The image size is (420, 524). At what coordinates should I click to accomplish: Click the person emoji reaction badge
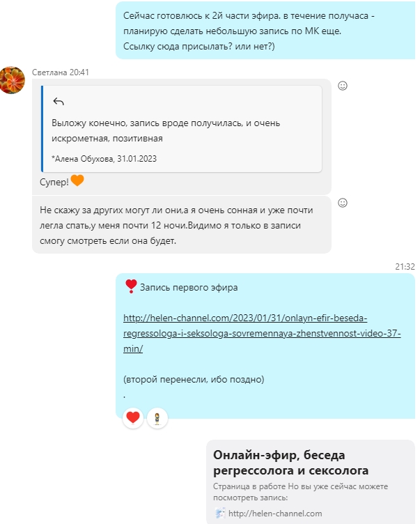(x=157, y=418)
